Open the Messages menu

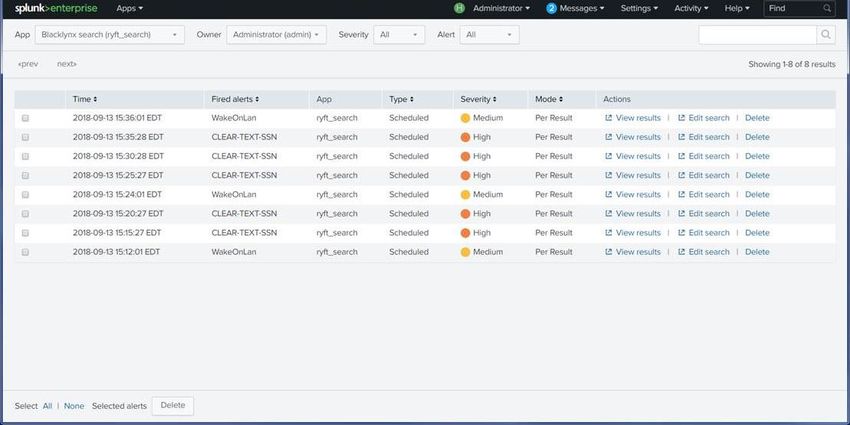tap(582, 8)
